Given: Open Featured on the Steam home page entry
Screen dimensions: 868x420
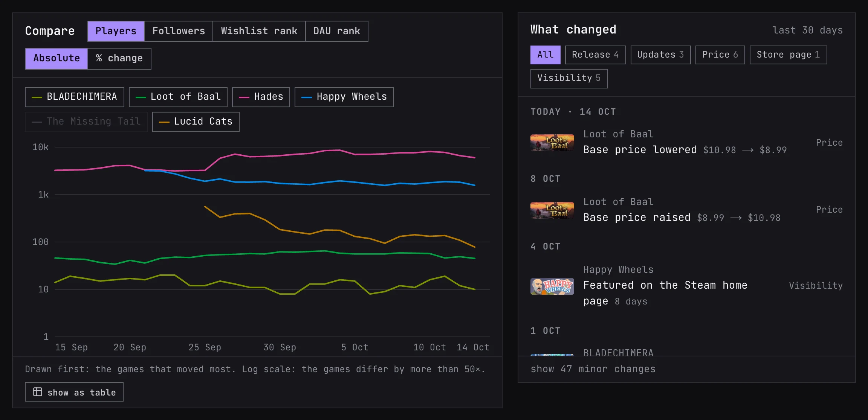Looking at the screenshot, I should [x=686, y=286].
